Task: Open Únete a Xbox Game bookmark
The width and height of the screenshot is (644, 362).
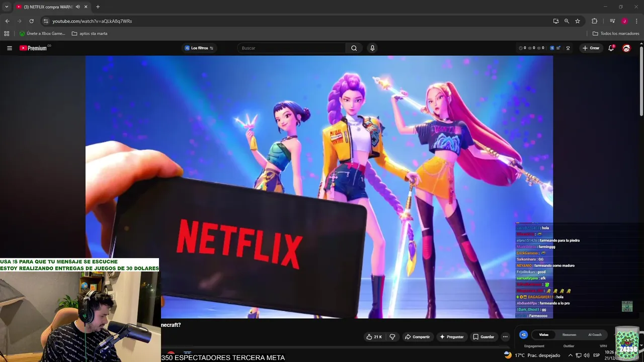Action: coord(42,34)
